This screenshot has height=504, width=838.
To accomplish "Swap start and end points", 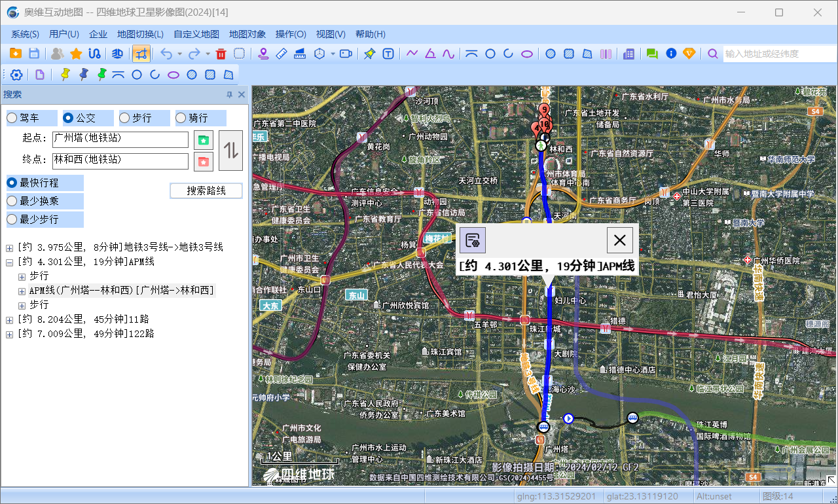I will pyautogui.click(x=230, y=151).
